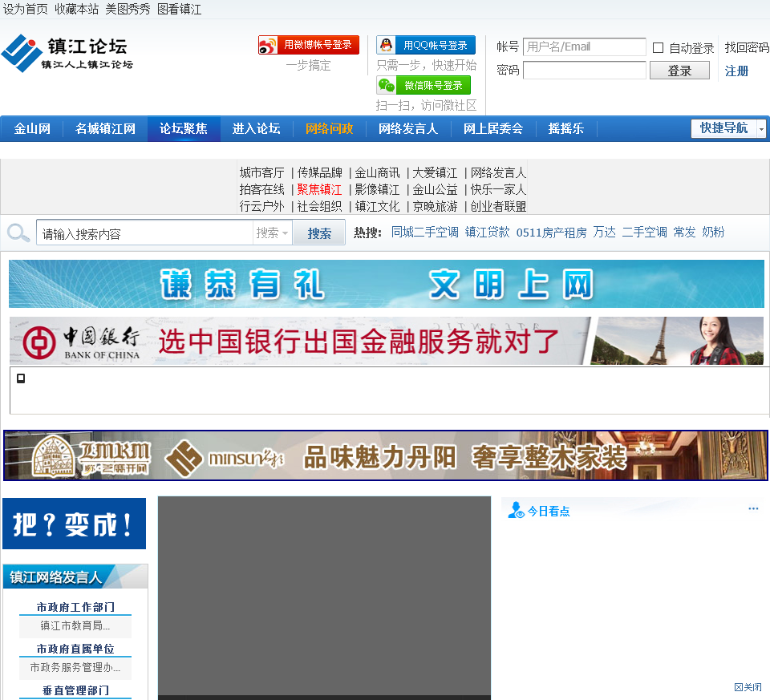Click the Zhenjiang Forum logo
This screenshot has height=700, width=770.
tap(67, 53)
